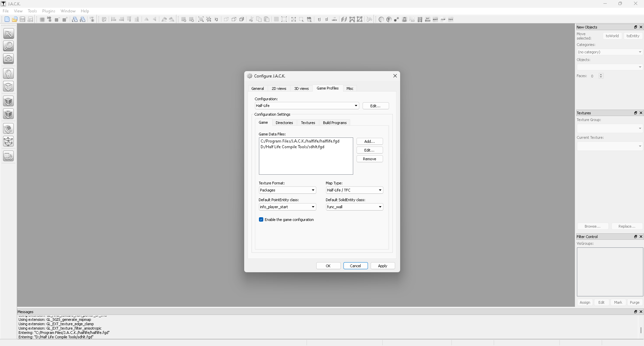
Task: Switch to the General tab
Action: coord(258,89)
